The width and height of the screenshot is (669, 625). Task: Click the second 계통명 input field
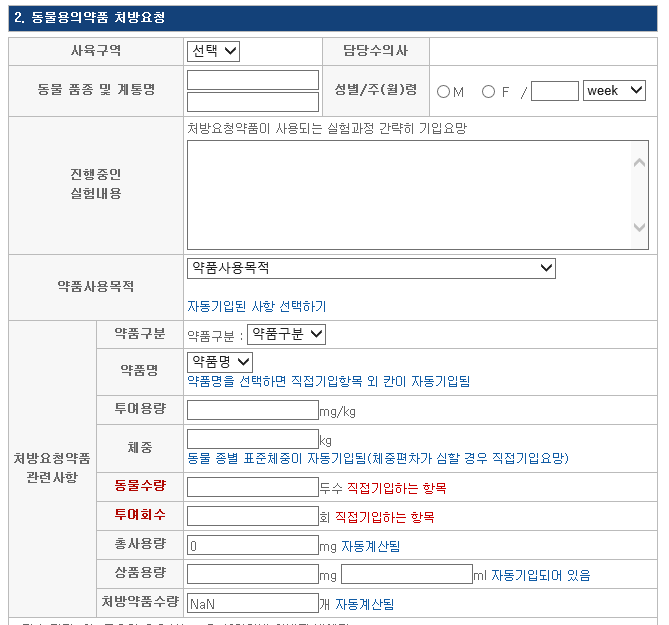(252, 101)
